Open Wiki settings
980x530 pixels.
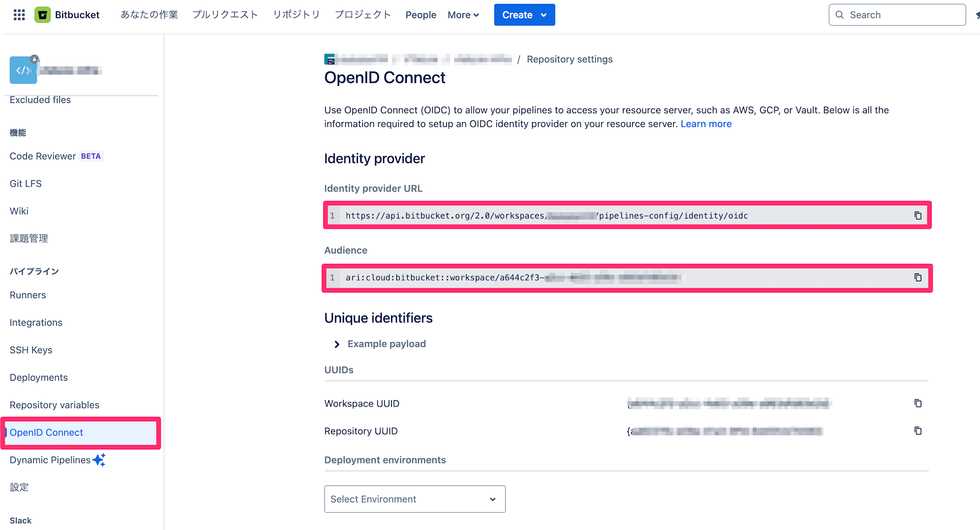coord(19,211)
